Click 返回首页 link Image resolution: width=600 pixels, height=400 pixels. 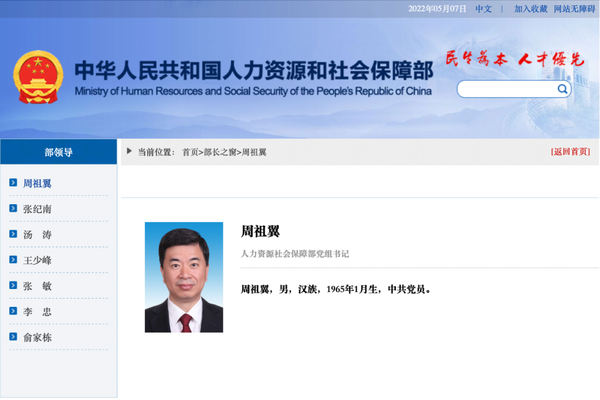point(571,152)
